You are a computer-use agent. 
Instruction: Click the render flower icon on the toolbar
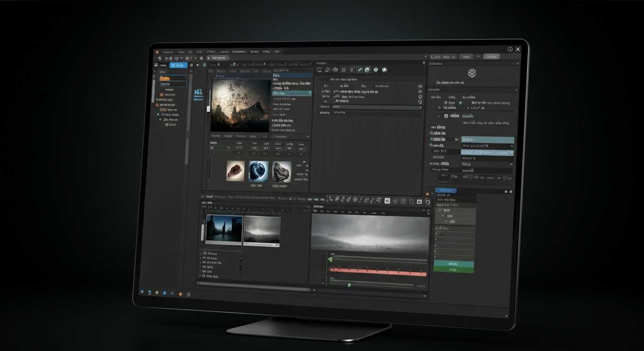(x=384, y=70)
